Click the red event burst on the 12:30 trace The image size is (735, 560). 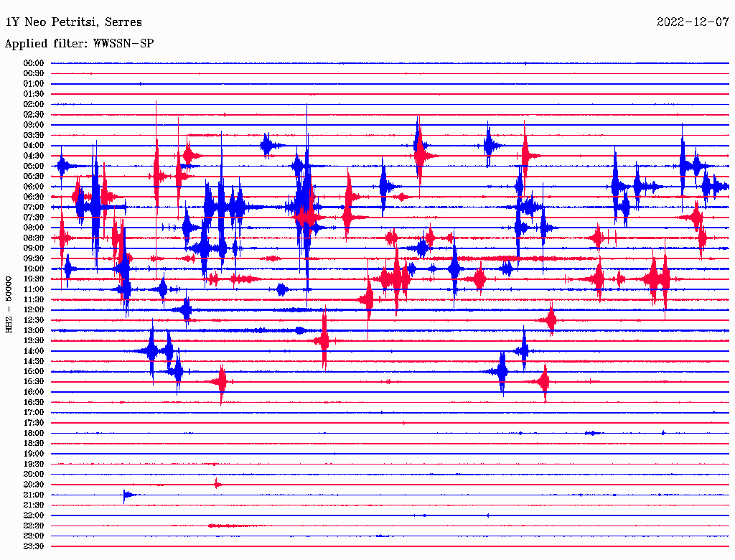pos(551,320)
